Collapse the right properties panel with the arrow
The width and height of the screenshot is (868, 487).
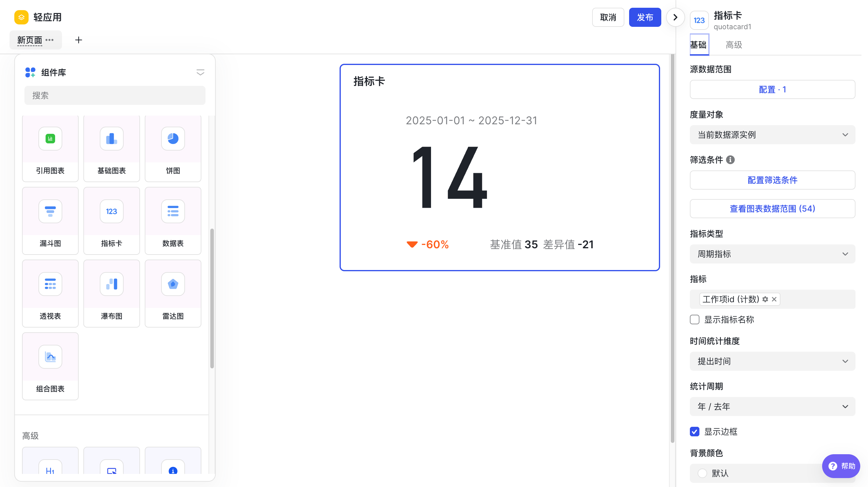(675, 17)
